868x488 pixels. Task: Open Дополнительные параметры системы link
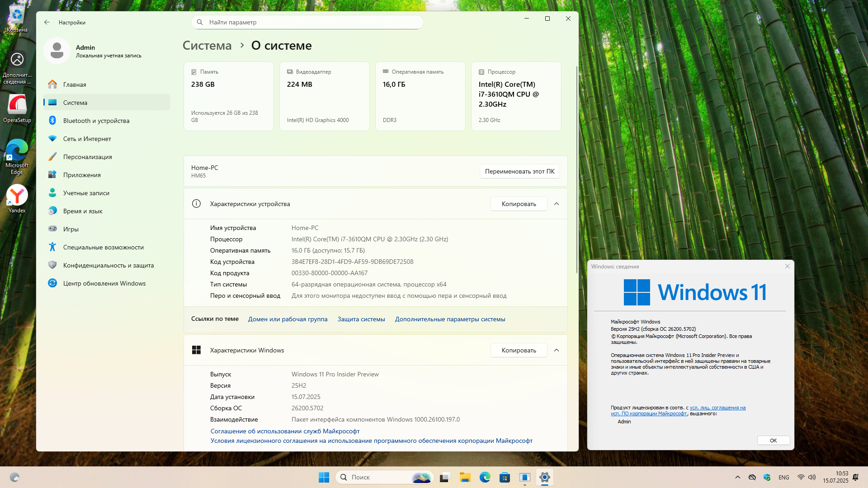point(450,319)
